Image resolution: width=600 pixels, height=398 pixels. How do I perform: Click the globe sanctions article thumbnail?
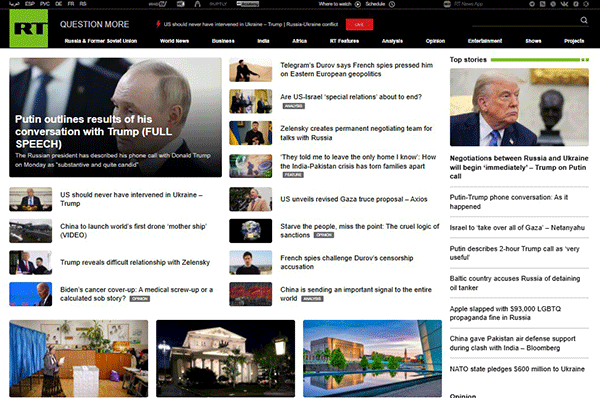(x=251, y=231)
